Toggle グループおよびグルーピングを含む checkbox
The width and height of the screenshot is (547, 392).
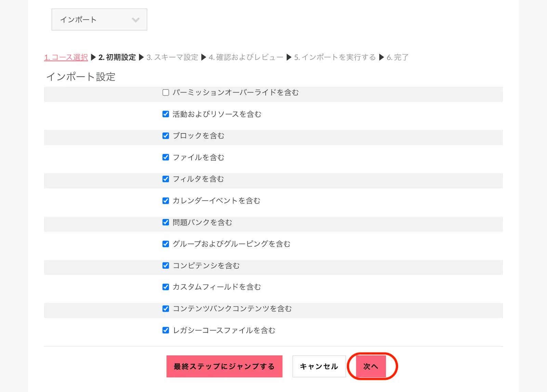click(x=166, y=244)
